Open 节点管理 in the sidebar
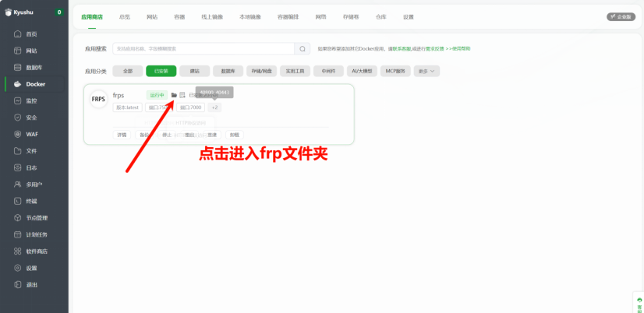This screenshot has width=644, height=313. (x=37, y=218)
